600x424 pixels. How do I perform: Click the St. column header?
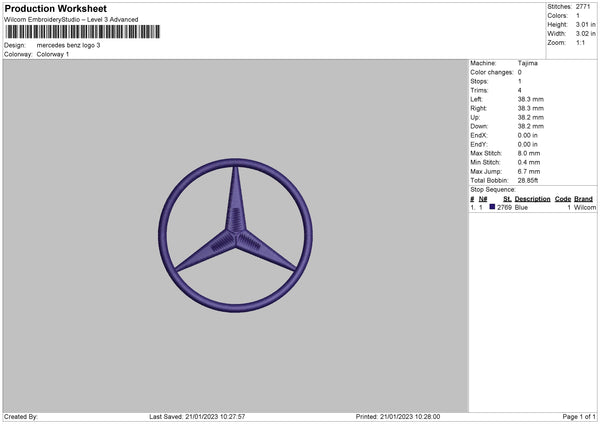(x=507, y=199)
